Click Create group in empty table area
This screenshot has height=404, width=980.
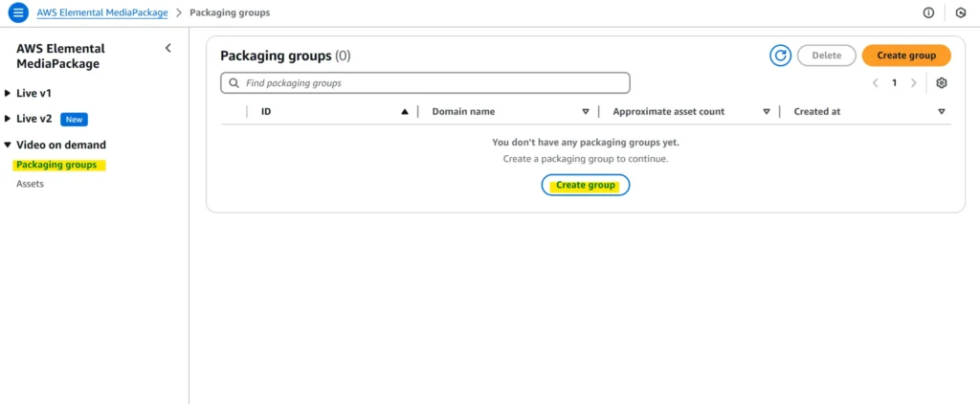tap(586, 186)
